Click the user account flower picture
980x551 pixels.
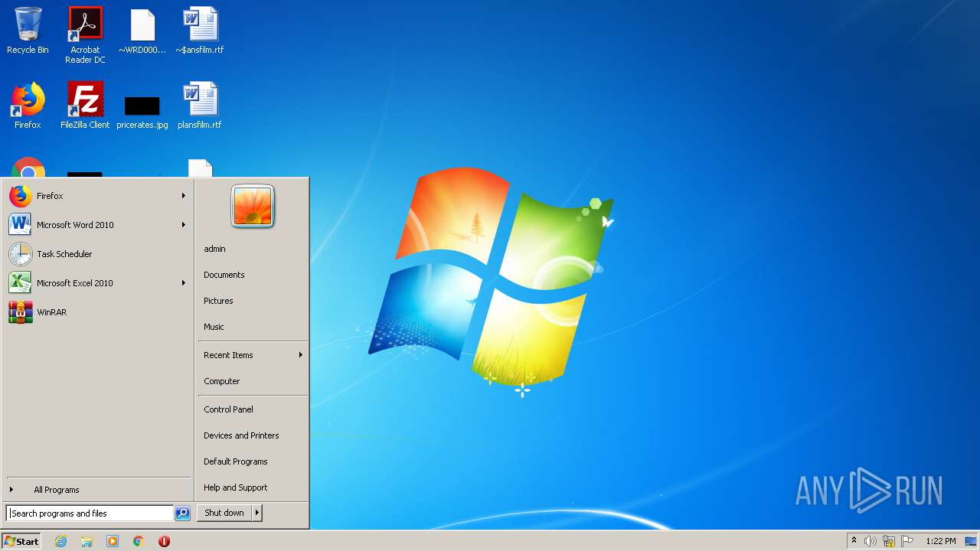click(x=253, y=207)
